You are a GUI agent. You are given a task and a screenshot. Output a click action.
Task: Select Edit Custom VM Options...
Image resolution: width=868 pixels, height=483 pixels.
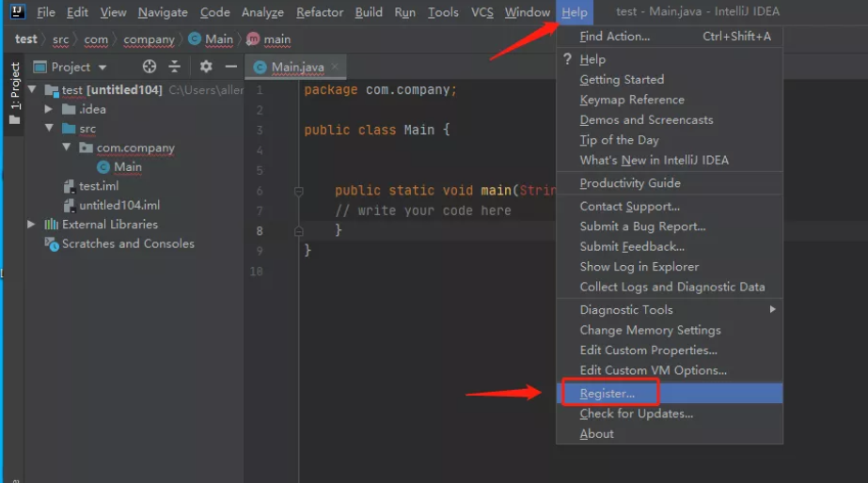pyautogui.click(x=670, y=370)
